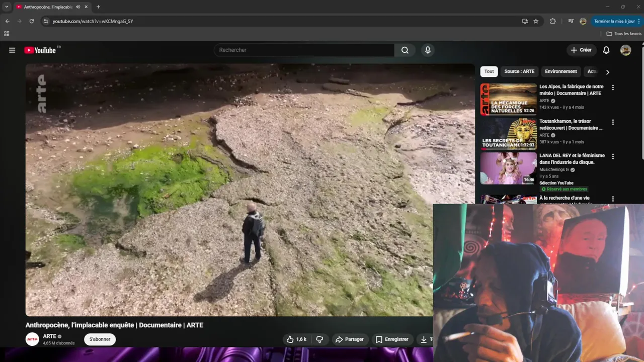Screen dimensions: 644x362
Task: Open title 'LANA DEL REY et le féminisme'
Action: (572, 159)
